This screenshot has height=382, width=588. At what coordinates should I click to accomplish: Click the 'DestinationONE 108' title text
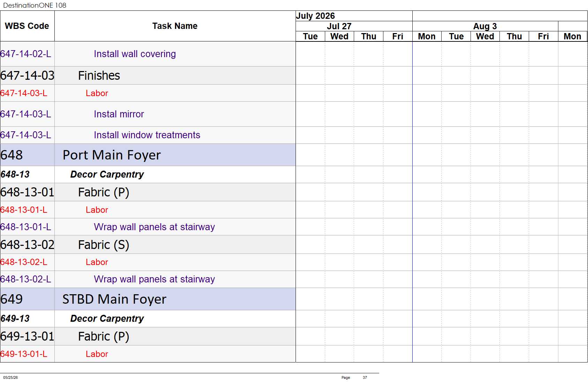pos(35,5)
